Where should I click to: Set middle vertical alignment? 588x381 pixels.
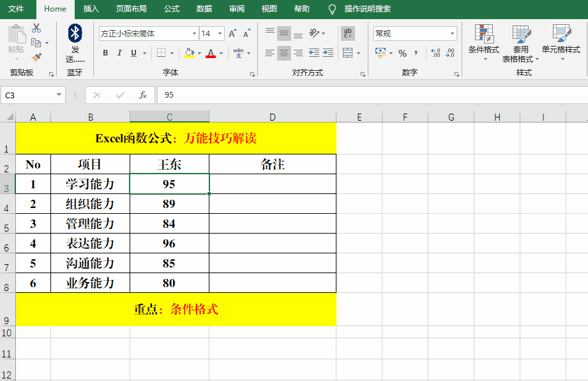[x=284, y=33]
